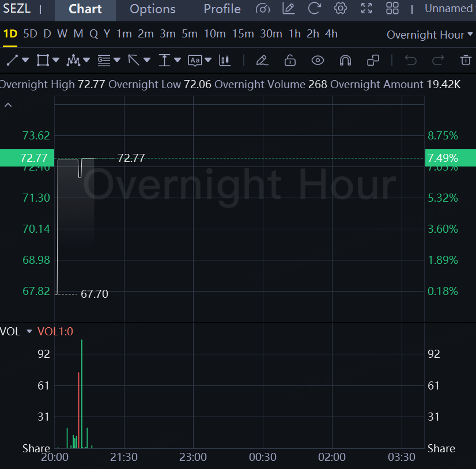The width and height of the screenshot is (476, 469).
Task: Select the 15m timeframe
Action: point(243,34)
